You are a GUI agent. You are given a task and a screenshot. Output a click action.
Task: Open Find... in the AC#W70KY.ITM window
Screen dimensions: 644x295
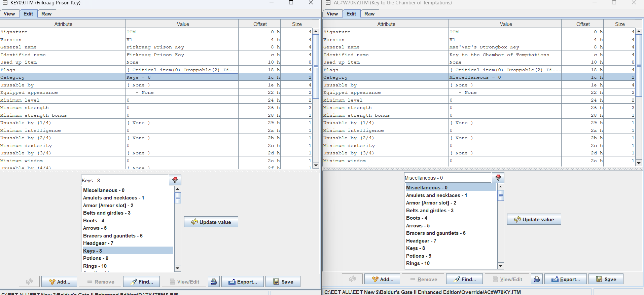click(x=465, y=279)
